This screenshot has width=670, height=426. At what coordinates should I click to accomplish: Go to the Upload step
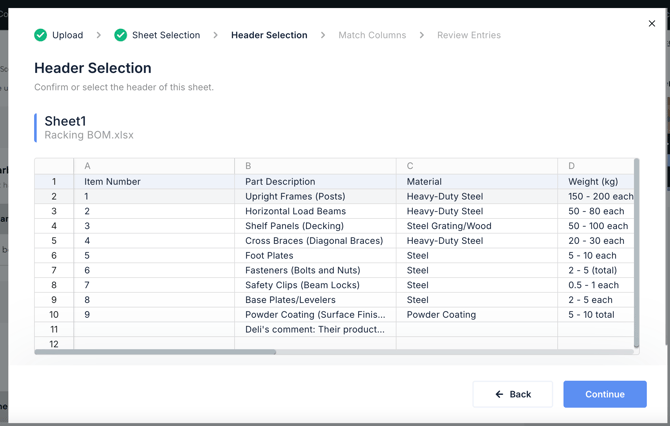click(x=67, y=35)
